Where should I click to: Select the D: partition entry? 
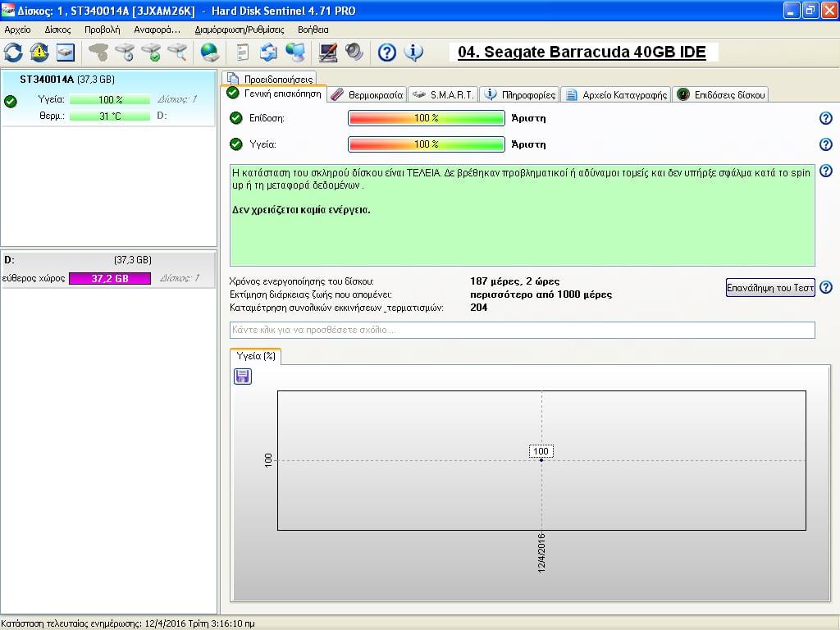(x=108, y=269)
